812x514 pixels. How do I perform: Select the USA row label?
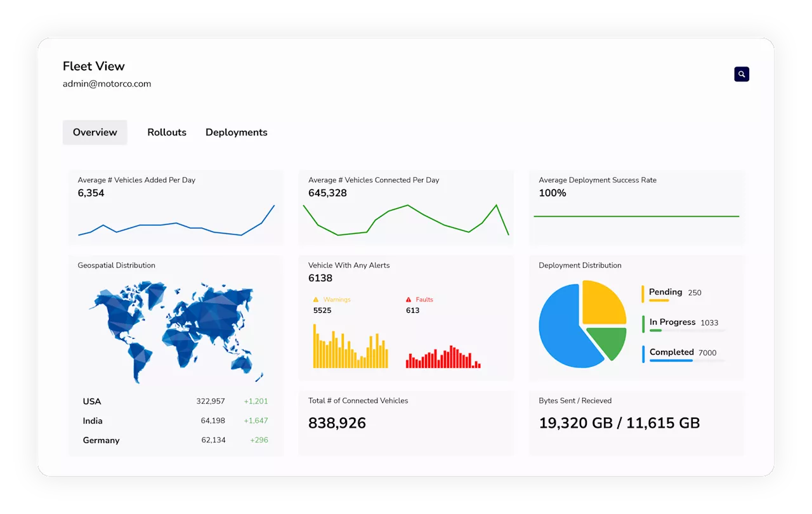pyautogui.click(x=92, y=401)
